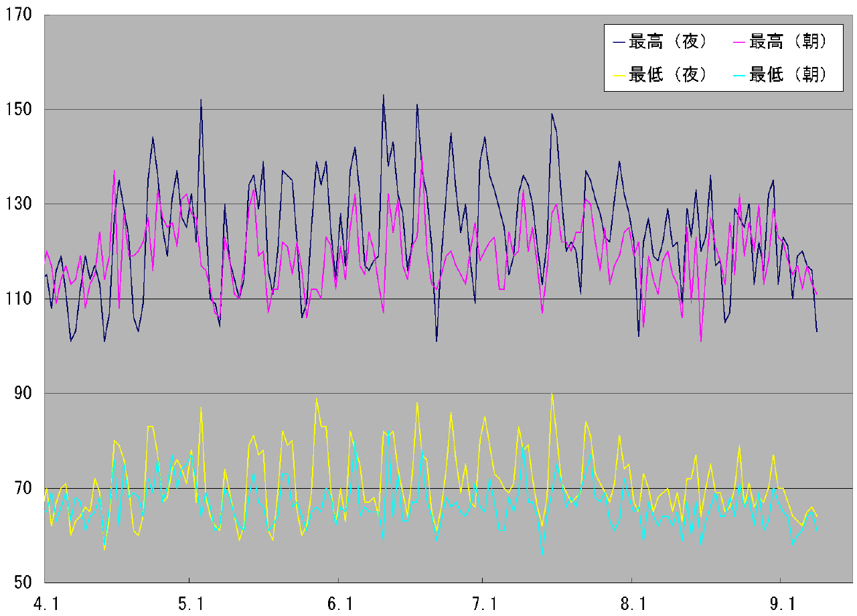Select the 最高（朝） legend label
This screenshot has width=857, height=616.
coord(788,42)
